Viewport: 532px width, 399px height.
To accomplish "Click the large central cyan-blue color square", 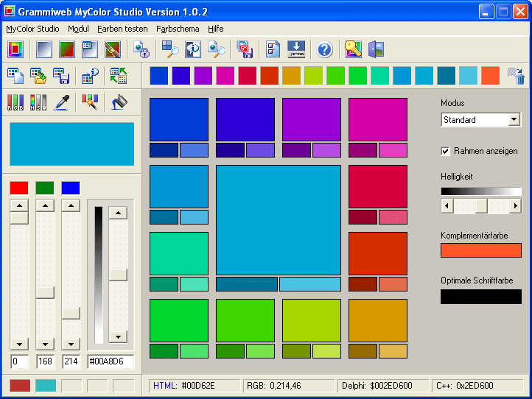I will (279, 220).
